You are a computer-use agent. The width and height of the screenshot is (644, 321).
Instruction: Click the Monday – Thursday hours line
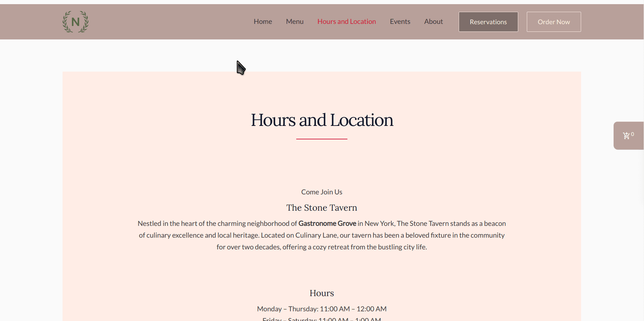pyautogui.click(x=322, y=309)
